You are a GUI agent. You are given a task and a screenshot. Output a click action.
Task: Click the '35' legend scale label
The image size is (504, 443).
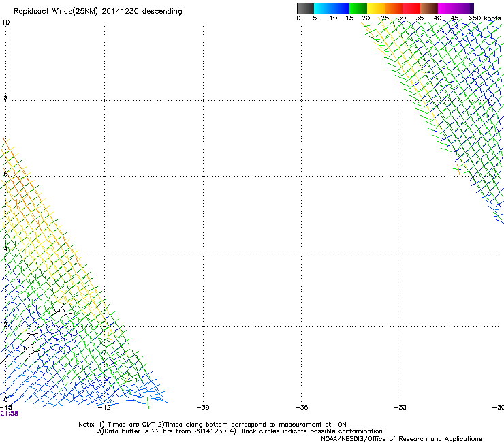click(x=420, y=18)
